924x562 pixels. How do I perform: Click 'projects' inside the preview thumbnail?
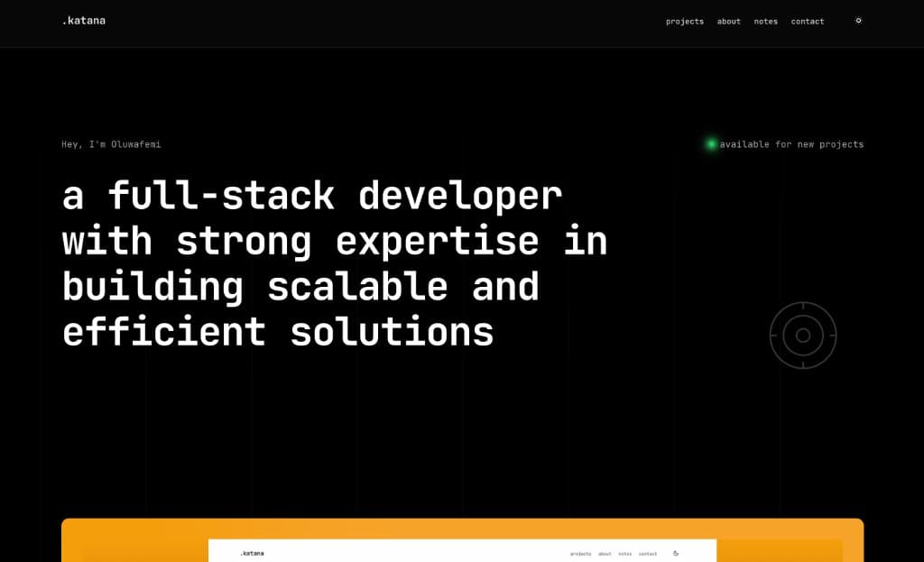(580, 554)
